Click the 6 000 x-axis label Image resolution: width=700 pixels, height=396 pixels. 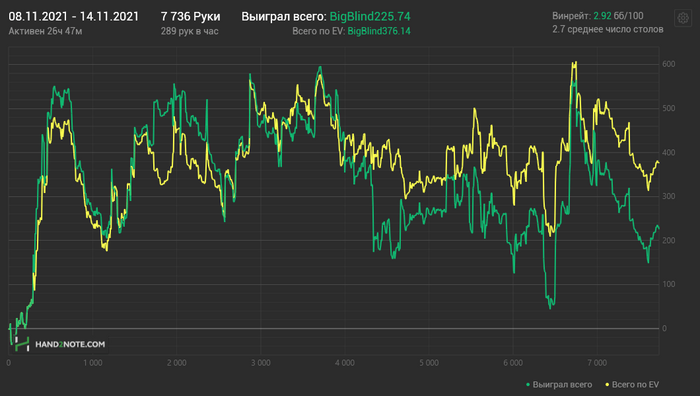513,363
